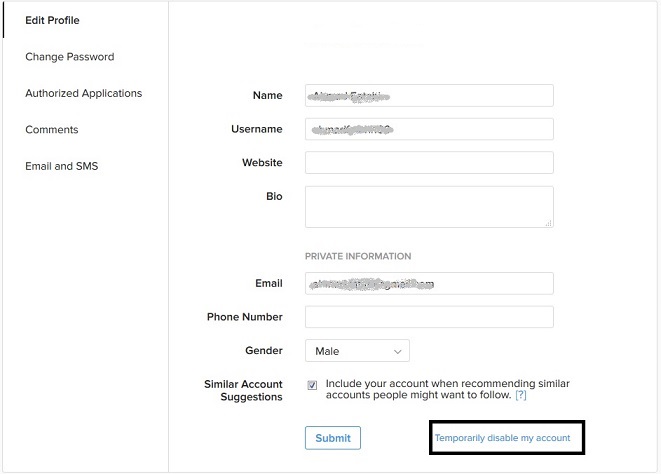Open Email and SMS settings
This screenshot has width=661, height=474.
tap(62, 166)
